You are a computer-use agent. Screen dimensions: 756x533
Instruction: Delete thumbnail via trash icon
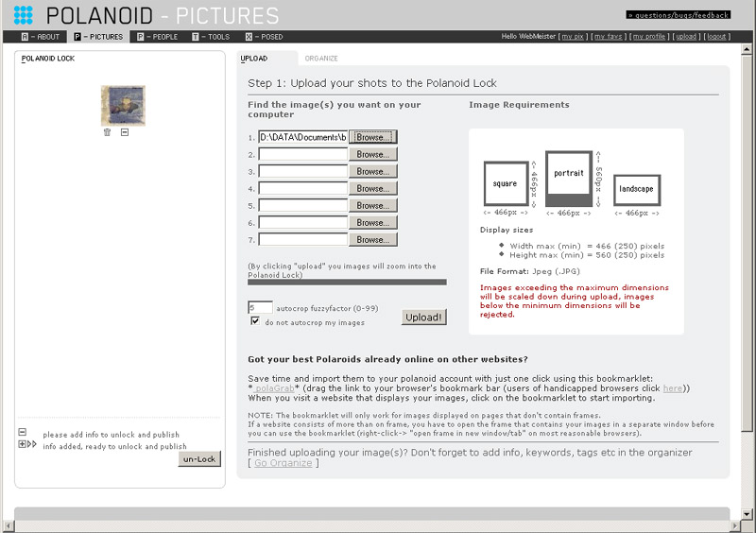[x=107, y=132]
